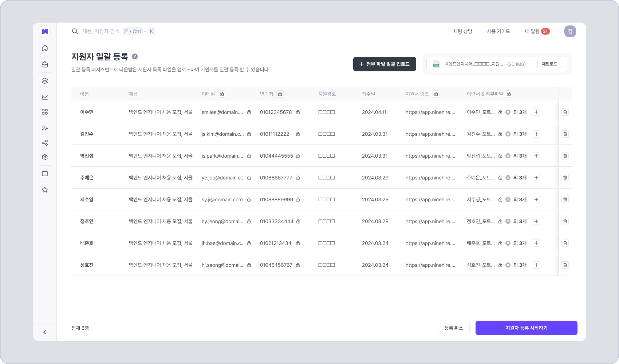Click attachment 성효진_포트...
The height and width of the screenshot is (364, 619).
[481, 265]
